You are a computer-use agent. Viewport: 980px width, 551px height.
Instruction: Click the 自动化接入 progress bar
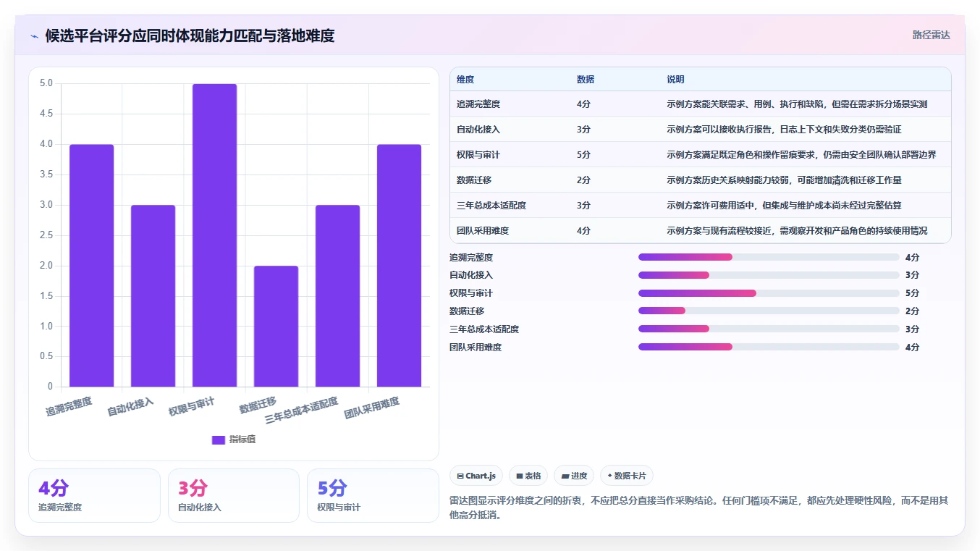[x=769, y=275]
